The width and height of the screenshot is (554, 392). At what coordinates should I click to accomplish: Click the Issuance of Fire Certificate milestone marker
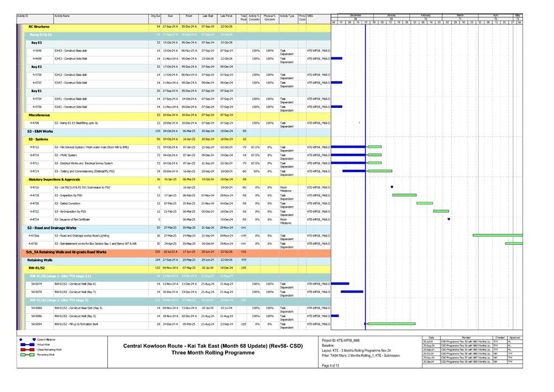(448, 219)
